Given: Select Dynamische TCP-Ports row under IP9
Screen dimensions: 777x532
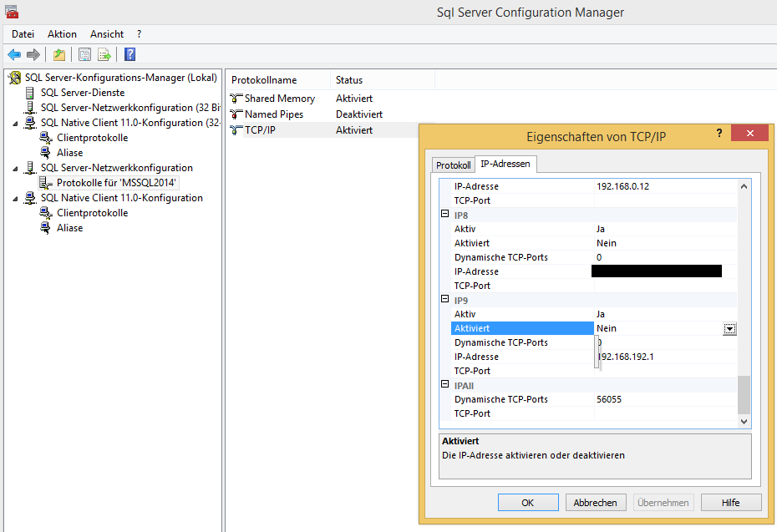Looking at the screenshot, I should [594, 342].
